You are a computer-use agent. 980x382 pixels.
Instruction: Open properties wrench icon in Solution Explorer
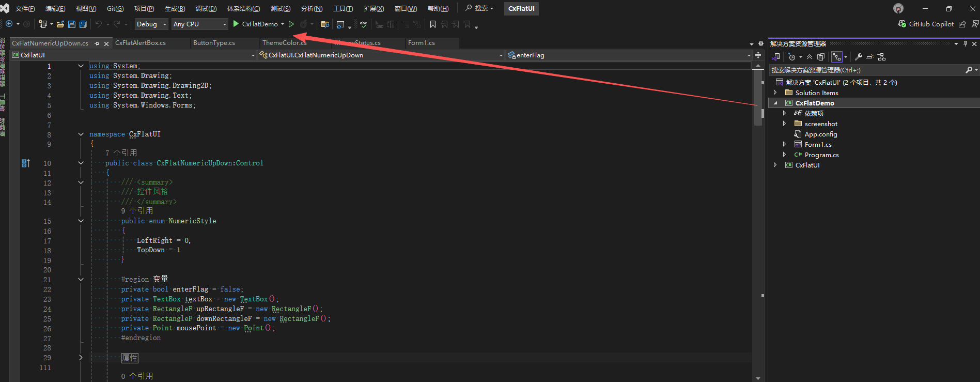tap(859, 57)
